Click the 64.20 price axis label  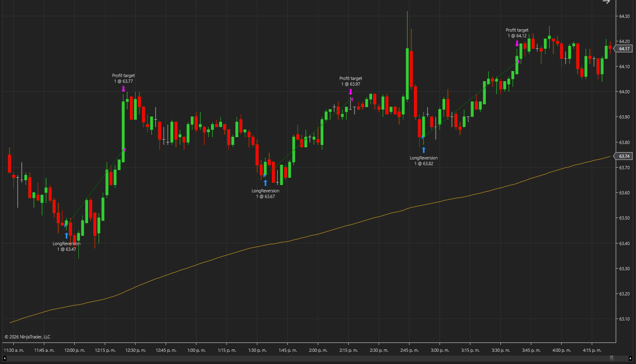[x=624, y=41]
